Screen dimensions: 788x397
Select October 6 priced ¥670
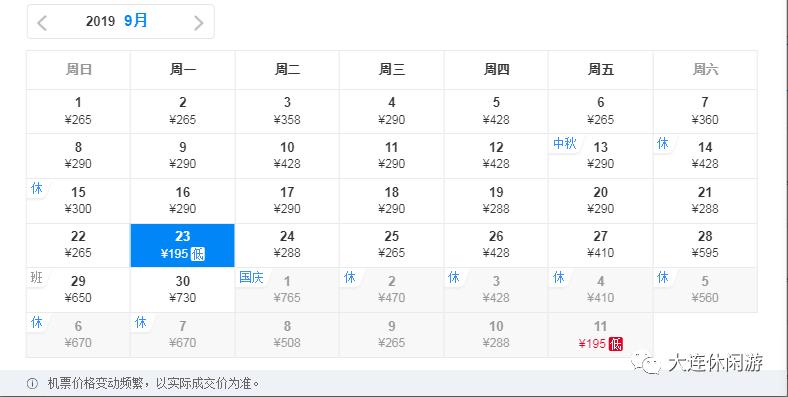click(x=78, y=335)
